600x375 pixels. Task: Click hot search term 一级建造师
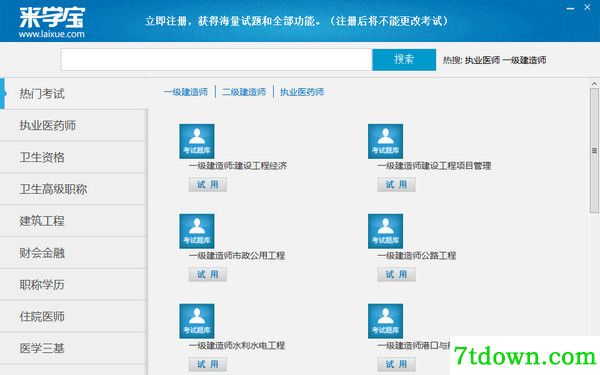[524, 60]
